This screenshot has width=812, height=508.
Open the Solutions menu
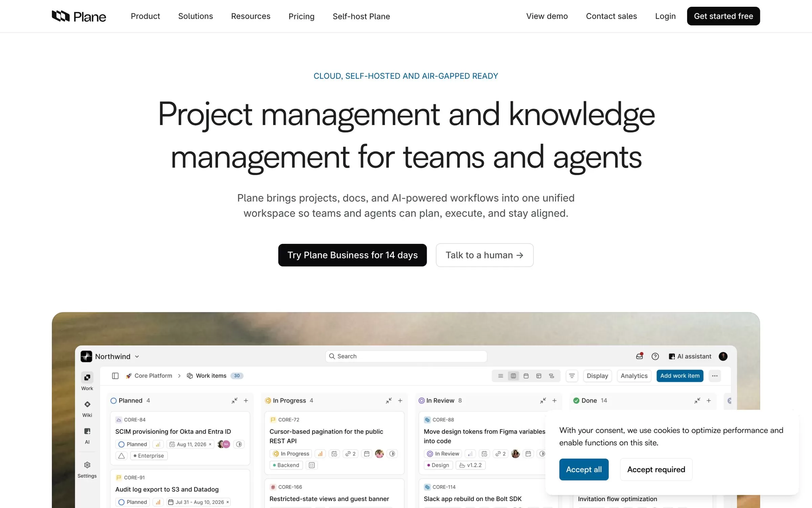click(x=196, y=16)
